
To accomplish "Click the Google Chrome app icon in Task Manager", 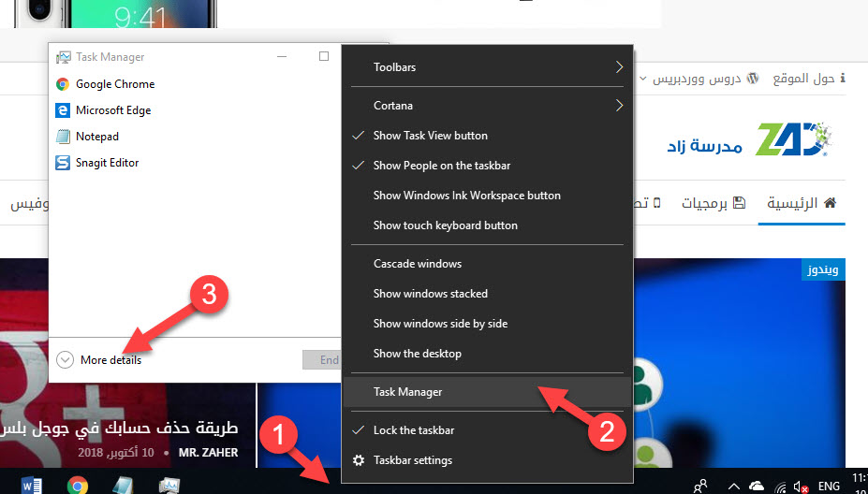I will point(63,84).
